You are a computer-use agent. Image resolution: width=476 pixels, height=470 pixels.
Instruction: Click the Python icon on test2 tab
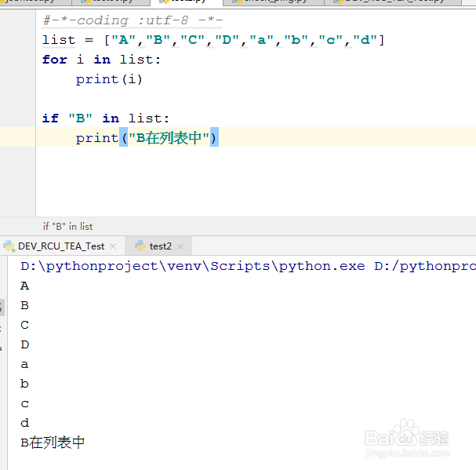pos(140,246)
